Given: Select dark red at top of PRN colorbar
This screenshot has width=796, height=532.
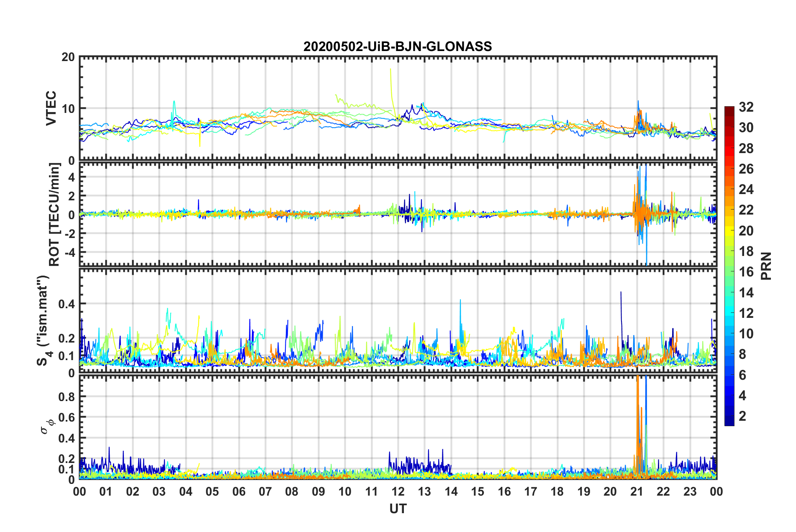Looking at the screenshot, I should pos(729,109).
